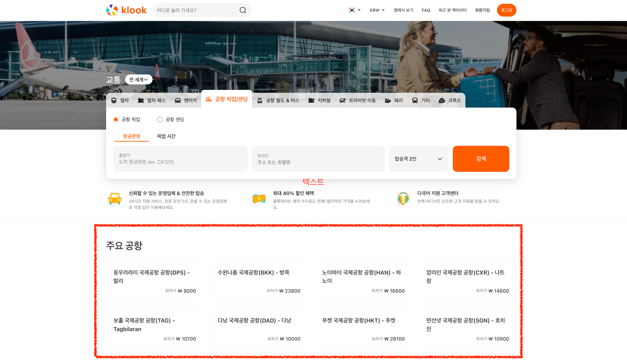This screenshot has height=364, width=627.
Task: Open the 최근 본 액티비티 link
Action: [453, 10]
